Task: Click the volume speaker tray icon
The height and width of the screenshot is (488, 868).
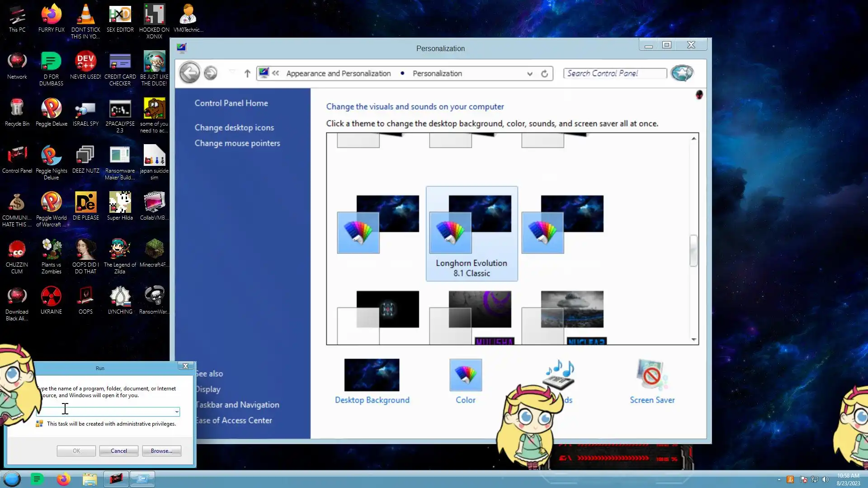Action: coord(826,479)
